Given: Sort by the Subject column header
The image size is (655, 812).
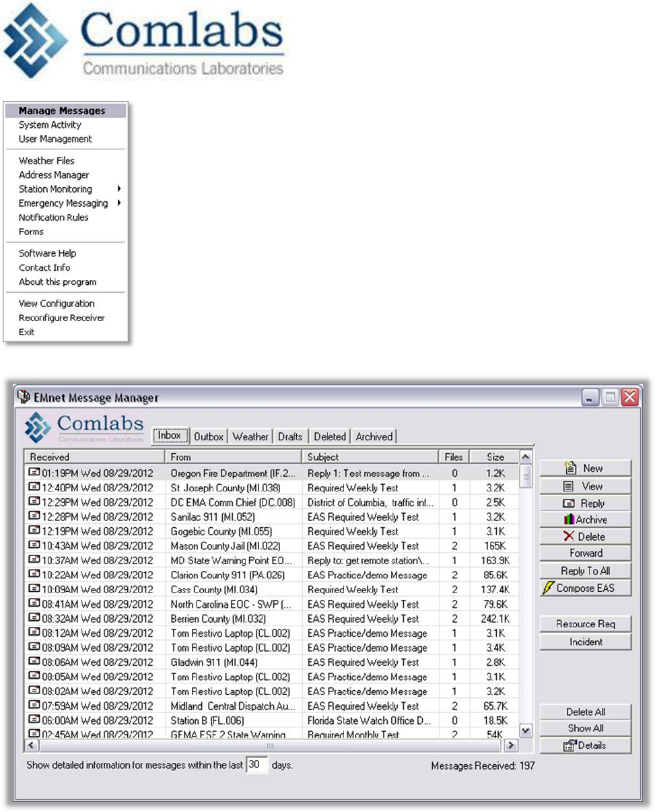Looking at the screenshot, I should pos(370,456).
